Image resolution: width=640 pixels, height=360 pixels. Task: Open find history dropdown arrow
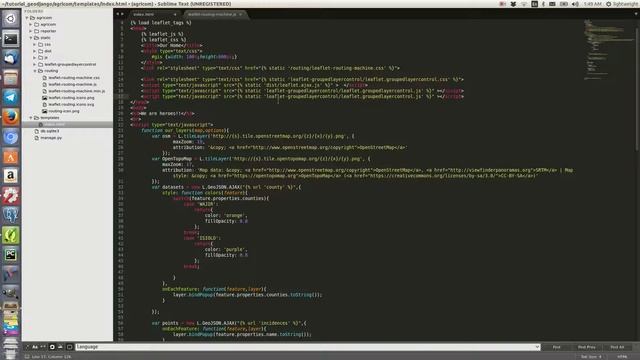[x=537, y=347]
